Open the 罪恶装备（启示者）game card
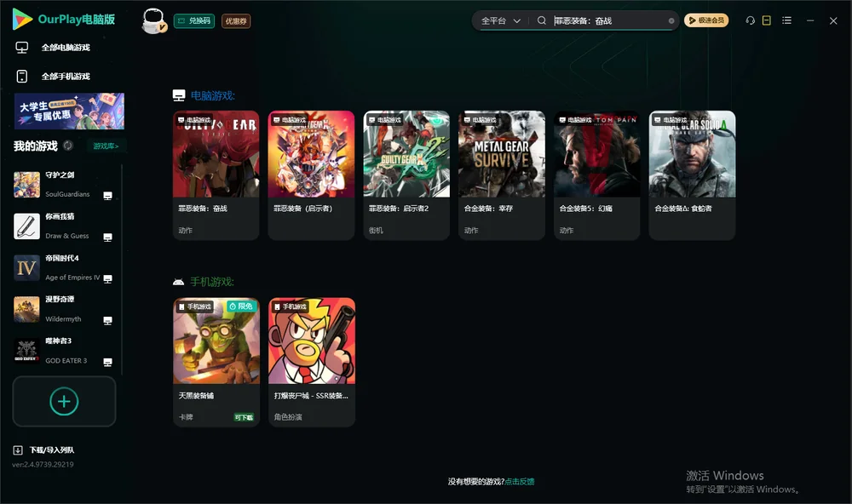The image size is (852, 504). tap(311, 175)
